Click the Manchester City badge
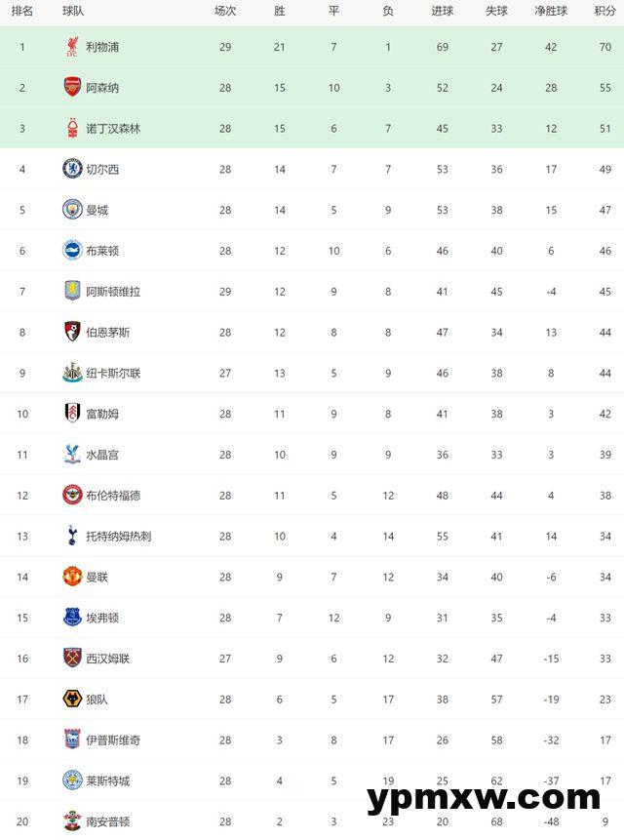 (x=72, y=210)
